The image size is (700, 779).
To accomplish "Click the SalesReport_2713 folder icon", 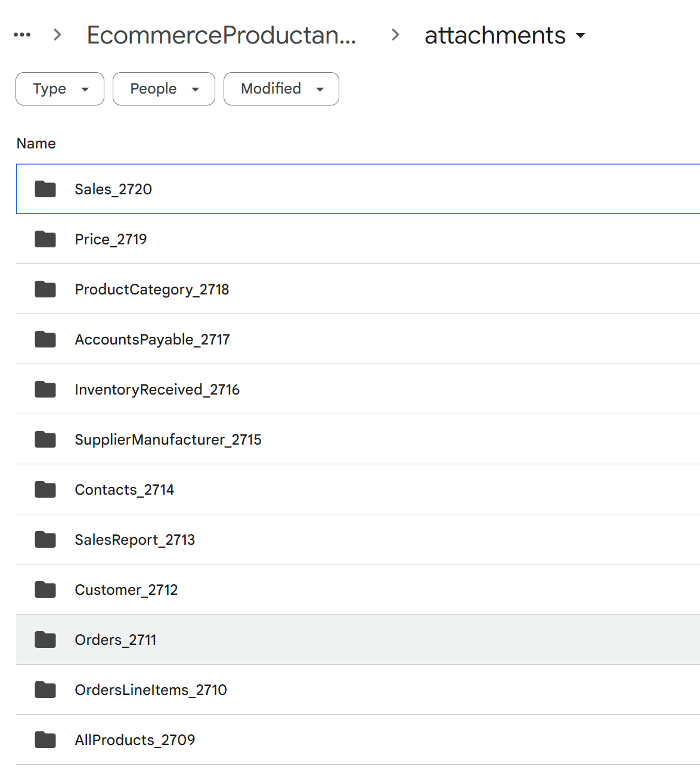I will click(45, 539).
